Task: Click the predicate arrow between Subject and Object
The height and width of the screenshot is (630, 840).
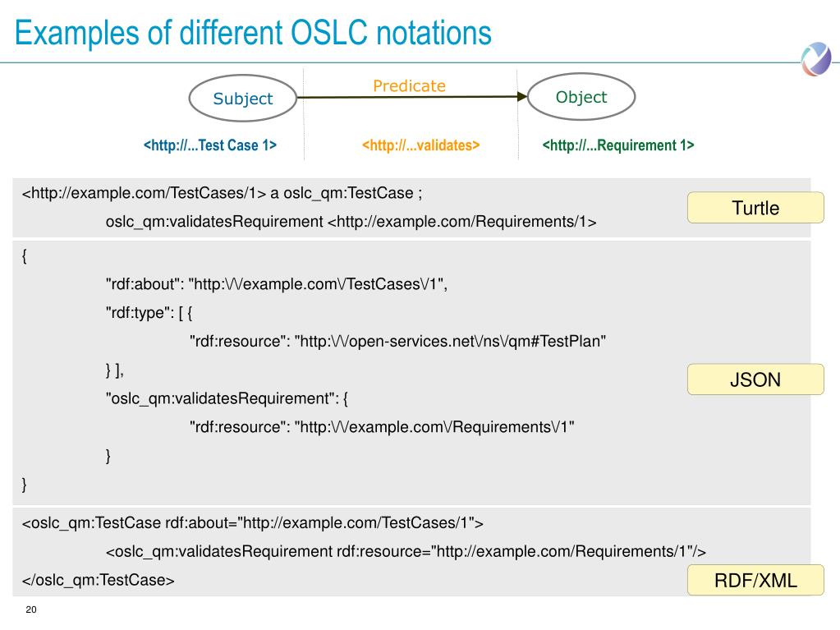Action: tap(412, 97)
